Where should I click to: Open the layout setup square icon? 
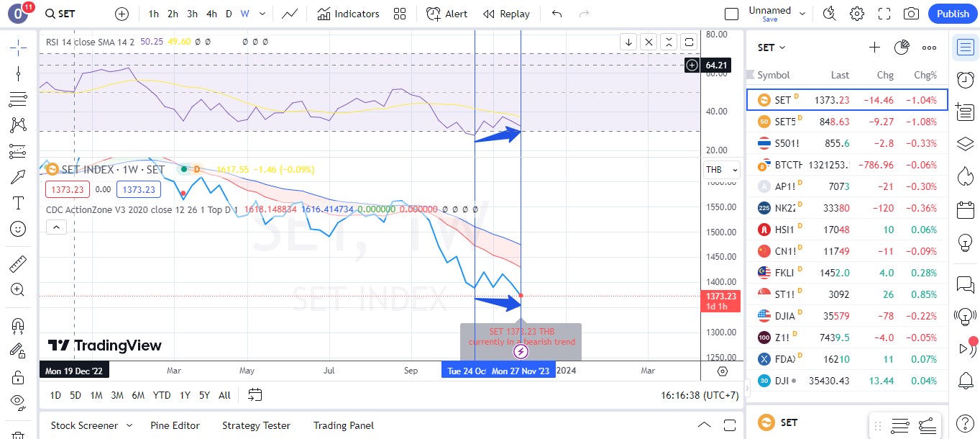[731, 14]
